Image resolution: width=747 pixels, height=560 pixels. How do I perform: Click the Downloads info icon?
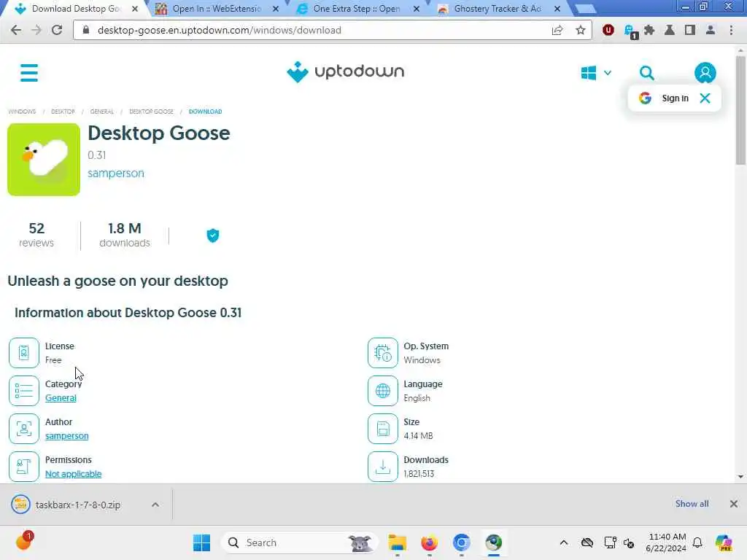pos(382,467)
